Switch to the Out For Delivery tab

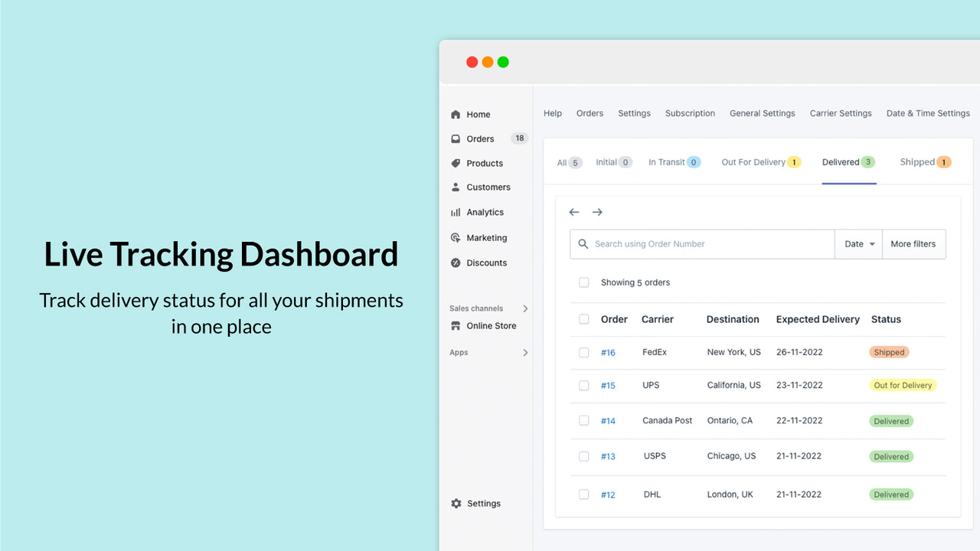click(x=761, y=162)
